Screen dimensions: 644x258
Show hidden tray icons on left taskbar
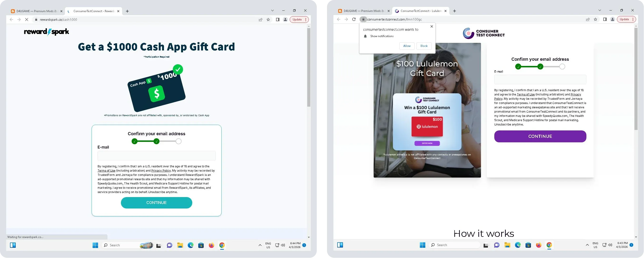click(x=260, y=245)
